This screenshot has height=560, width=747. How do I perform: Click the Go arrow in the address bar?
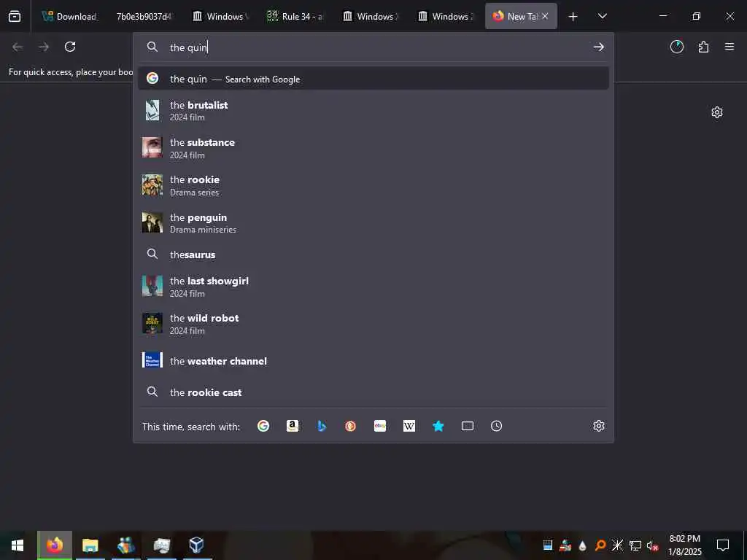599,47
